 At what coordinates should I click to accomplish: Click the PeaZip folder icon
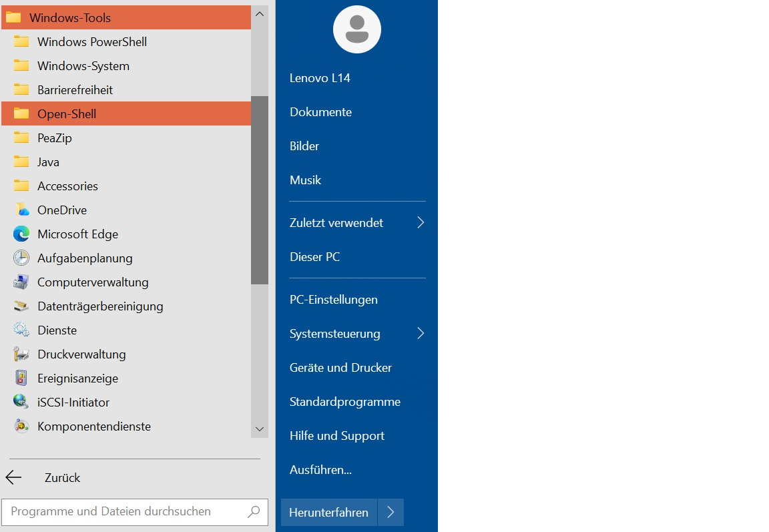(x=21, y=138)
